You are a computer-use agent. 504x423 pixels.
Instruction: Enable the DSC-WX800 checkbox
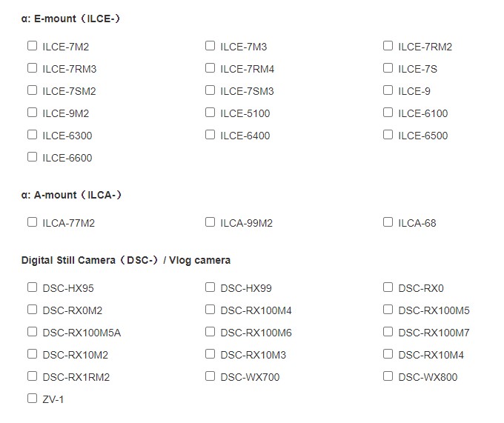tap(388, 376)
